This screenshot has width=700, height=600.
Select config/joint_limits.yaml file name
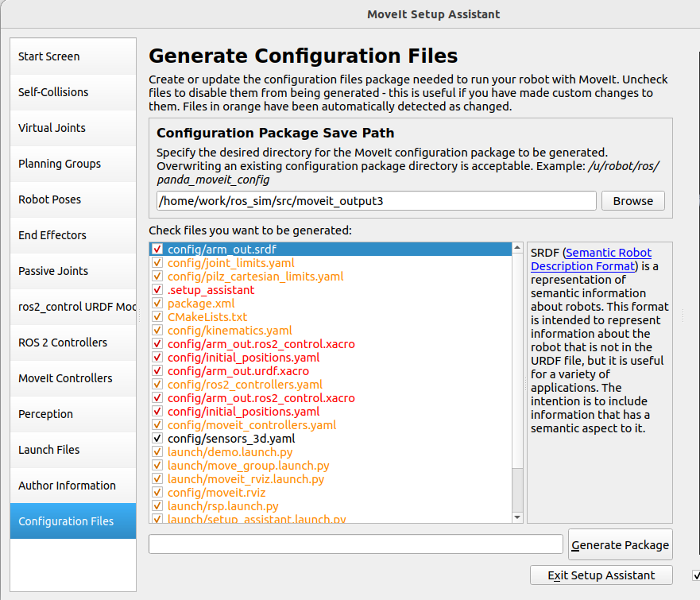pyautogui.click(x=230, y=262)
